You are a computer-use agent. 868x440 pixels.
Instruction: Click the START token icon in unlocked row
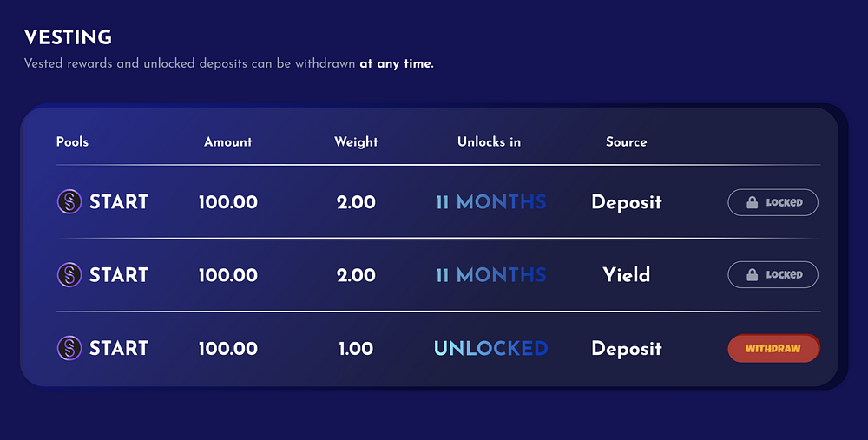coord(69,347)
